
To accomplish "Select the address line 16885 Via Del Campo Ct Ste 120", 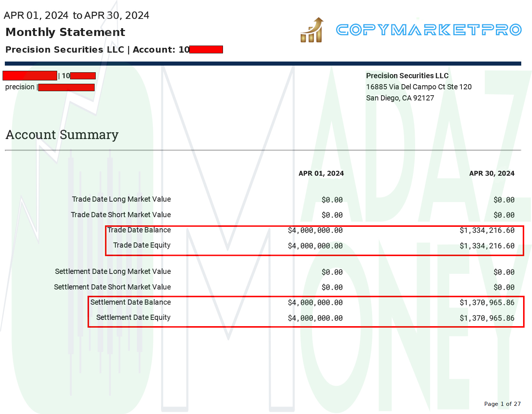I will 419,87.
